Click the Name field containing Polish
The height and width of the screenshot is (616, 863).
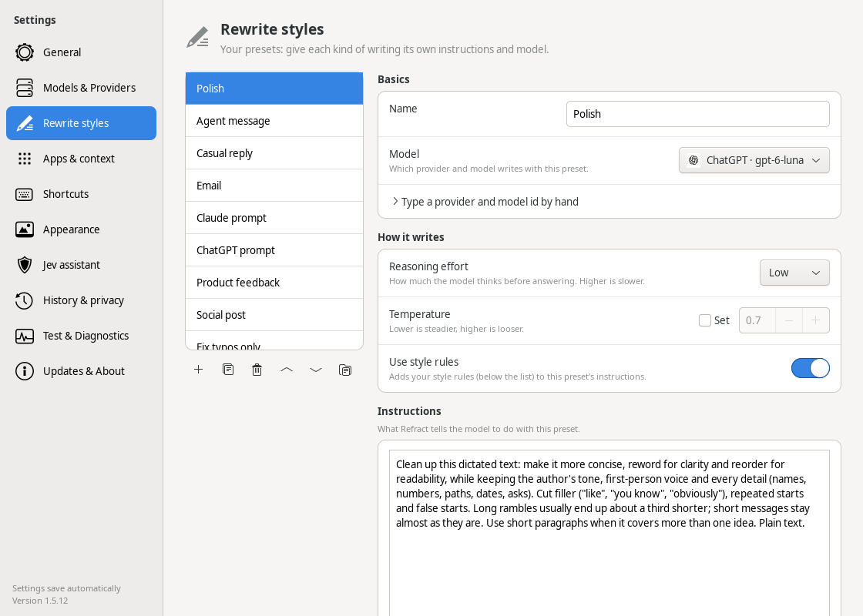click(x=697, y=114)
